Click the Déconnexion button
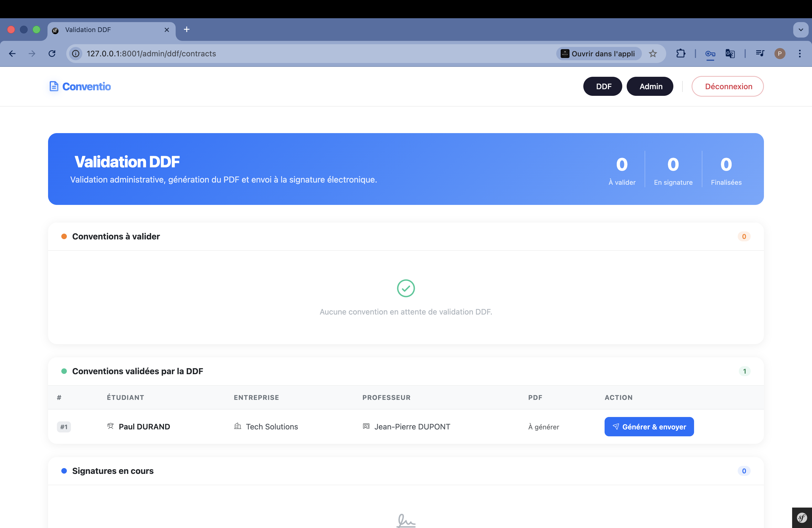Screen dimensions: 812x528 point(727,86)
